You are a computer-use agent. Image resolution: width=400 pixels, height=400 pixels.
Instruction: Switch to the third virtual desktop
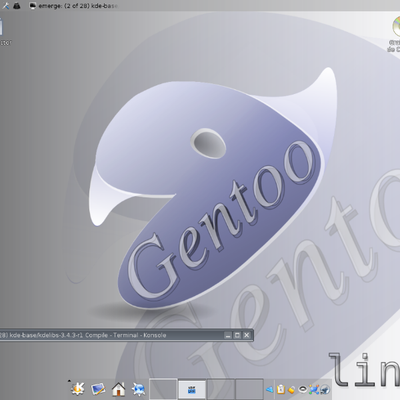pos(221,389)
